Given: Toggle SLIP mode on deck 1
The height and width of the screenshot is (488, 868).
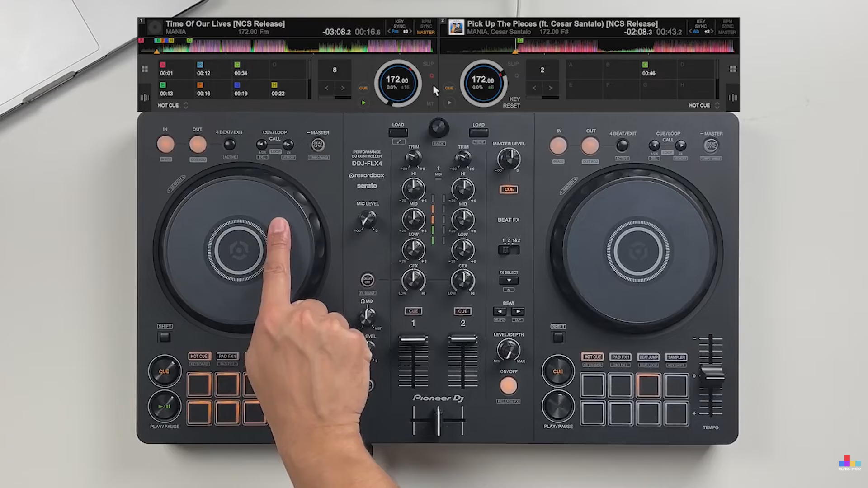Looking at the screenshot, I should (429, 64).
